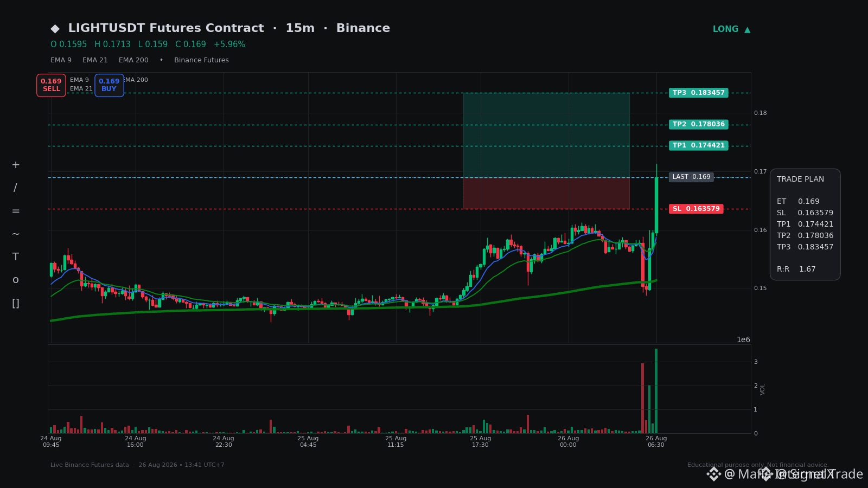Click the TP2 0.178036 row in Trade Plan
Viewport: 868px width, 488px height.
point(805,235)
